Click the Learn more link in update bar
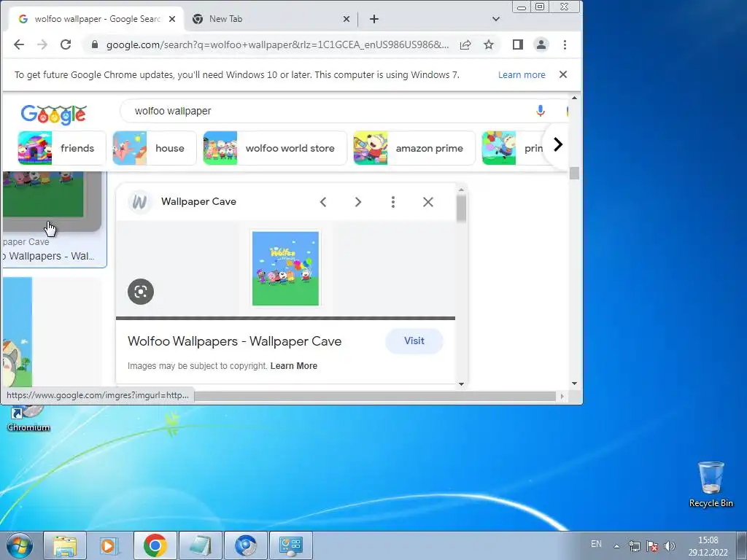The width and height of the screenshot is (747, 560). pos(522,75)
